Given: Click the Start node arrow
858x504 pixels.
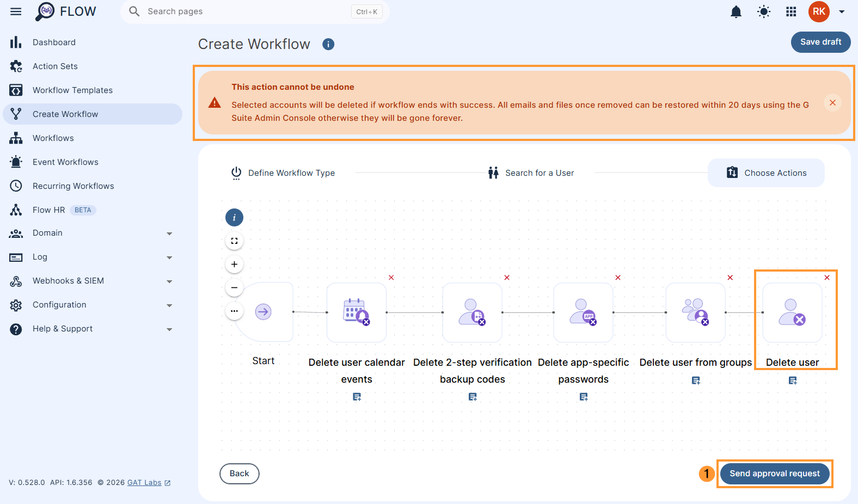Looking at the screenshot, I should click(263, 312).
